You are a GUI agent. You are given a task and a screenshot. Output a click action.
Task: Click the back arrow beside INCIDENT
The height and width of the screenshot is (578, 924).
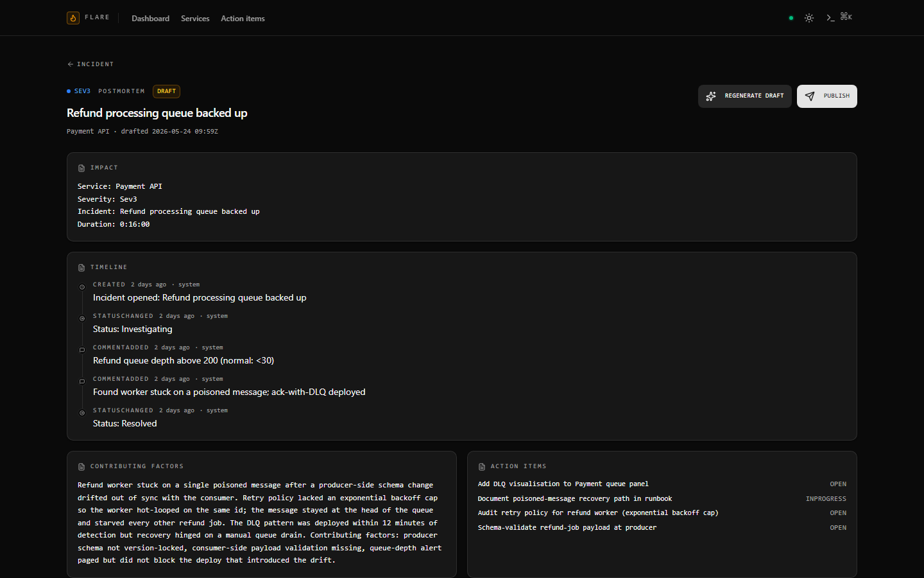point(71,64)
